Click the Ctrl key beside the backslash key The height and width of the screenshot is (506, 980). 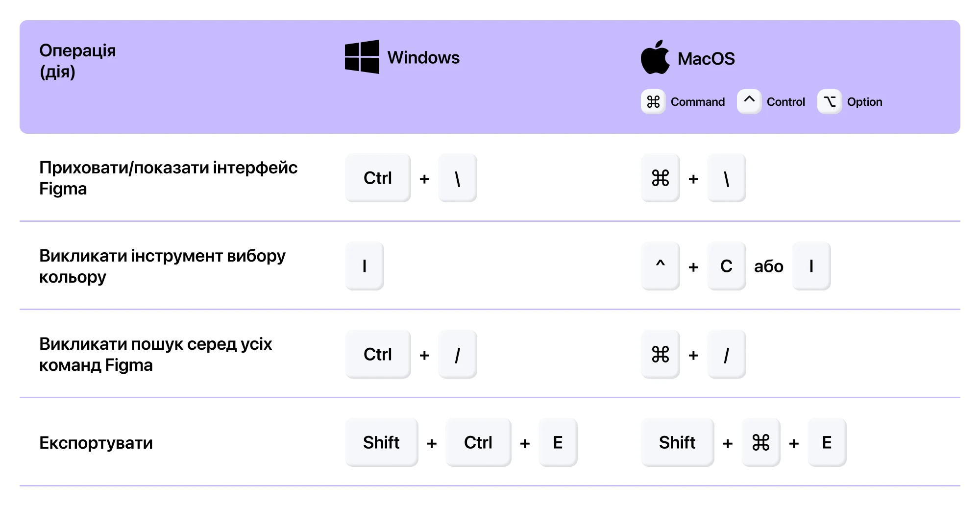378,178
